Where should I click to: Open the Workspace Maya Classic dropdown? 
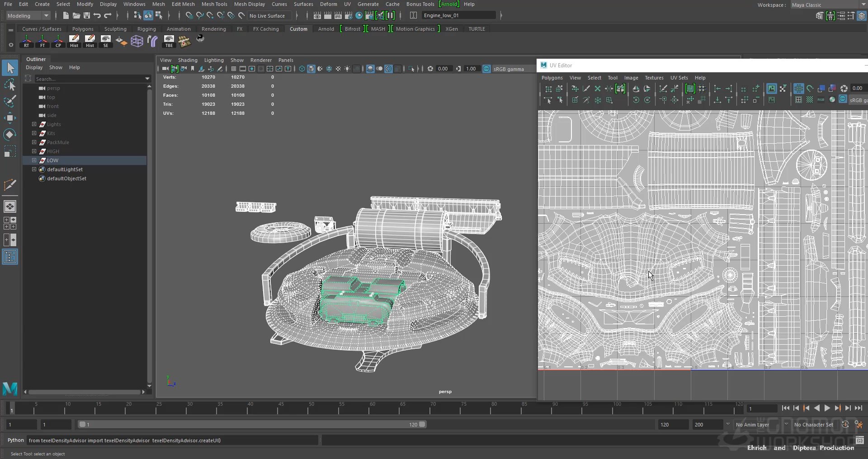click(828, 5)
